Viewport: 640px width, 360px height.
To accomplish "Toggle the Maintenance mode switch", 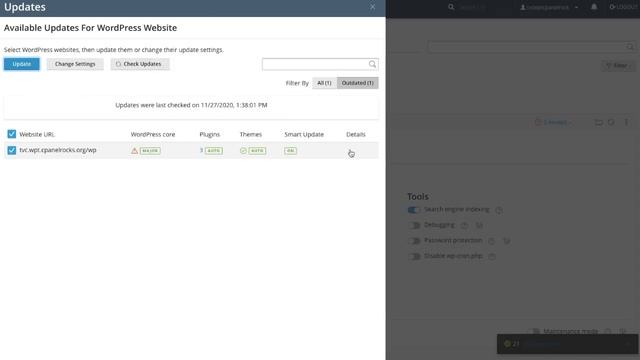I will [533, 331].
